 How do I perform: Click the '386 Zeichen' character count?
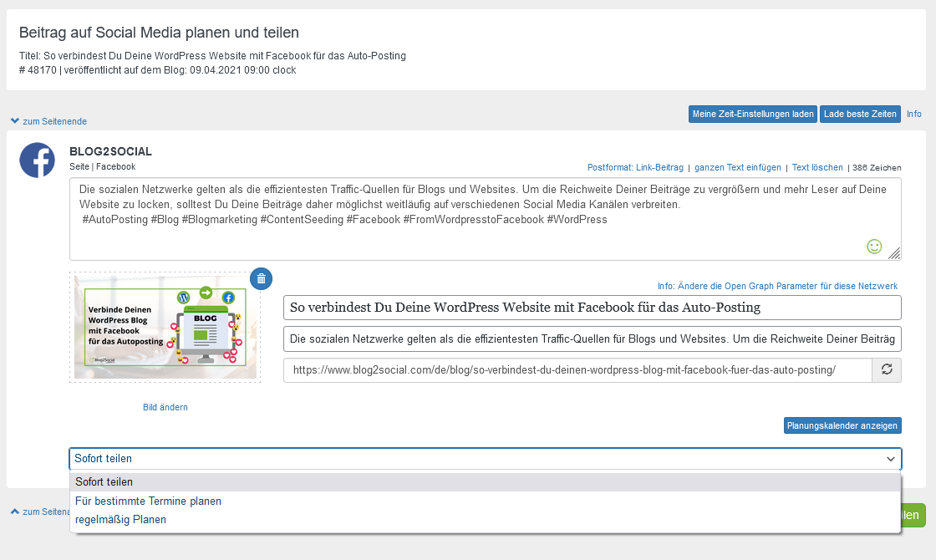point(877,168)
